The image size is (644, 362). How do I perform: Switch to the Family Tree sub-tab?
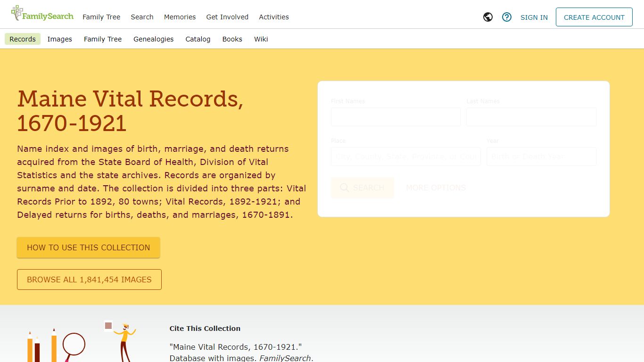[103, 39]
